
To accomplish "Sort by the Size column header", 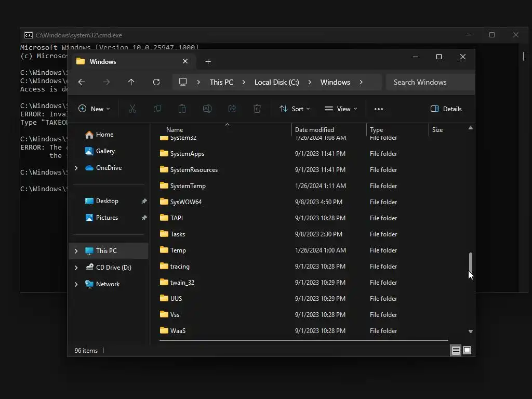I will [437, 130].
